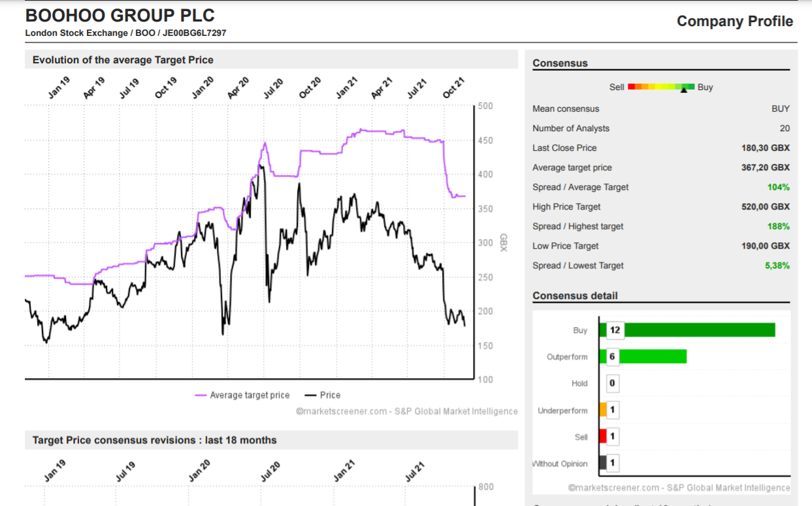The height and width of the screenshot is (506, 812).
Task: Click the Spread / Average Target 104% value
Action: click(779, 187)
